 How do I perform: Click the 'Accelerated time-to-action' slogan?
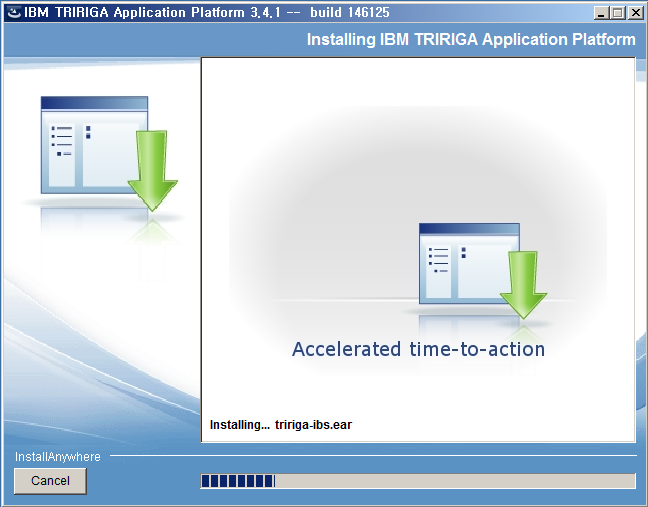[x=418, y=349]
